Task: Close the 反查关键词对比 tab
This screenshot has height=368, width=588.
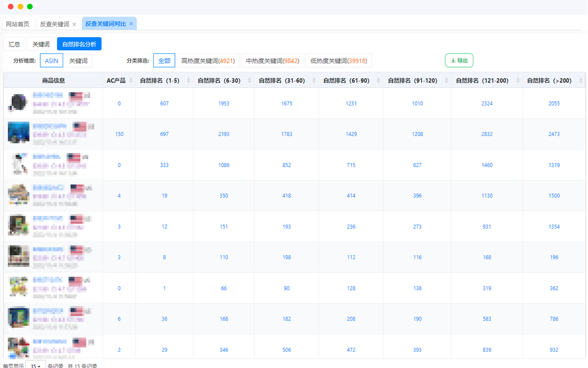Action: point(131,24)
